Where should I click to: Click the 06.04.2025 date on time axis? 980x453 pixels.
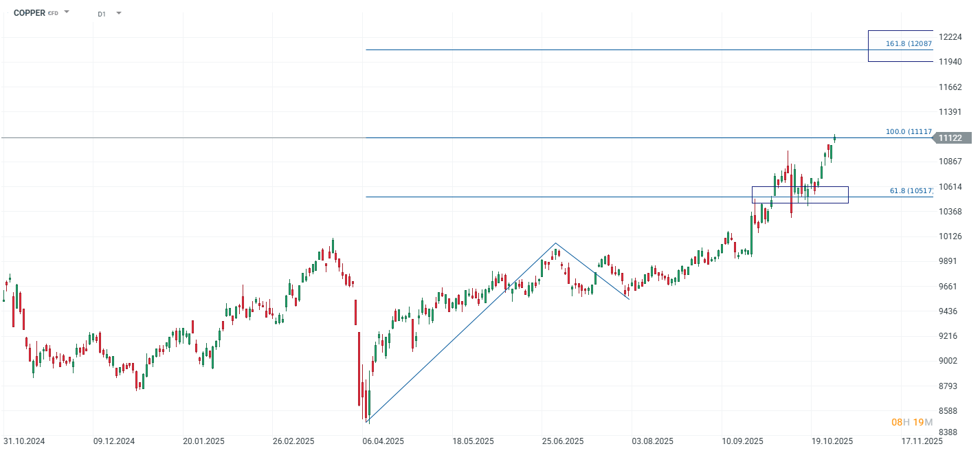tap(384, 441)
